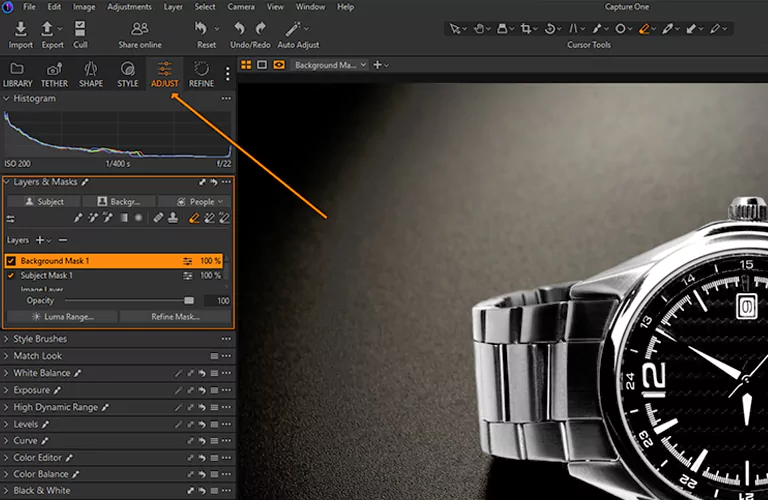This screenshot has height=500, width=768.
Task: Open the Adjustments menu
Action: click(129, 7)
